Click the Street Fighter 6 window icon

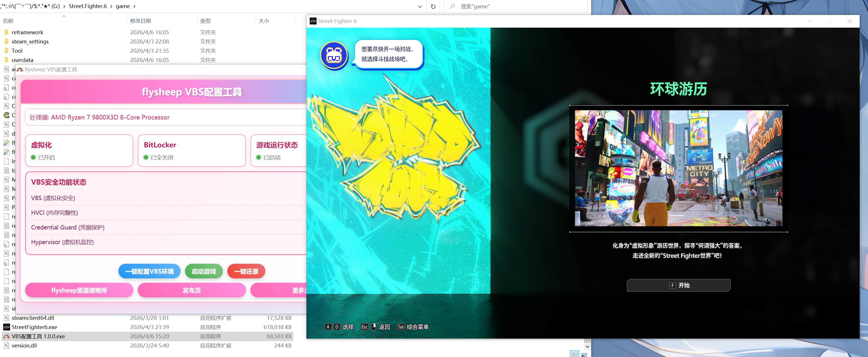point(313,21)
